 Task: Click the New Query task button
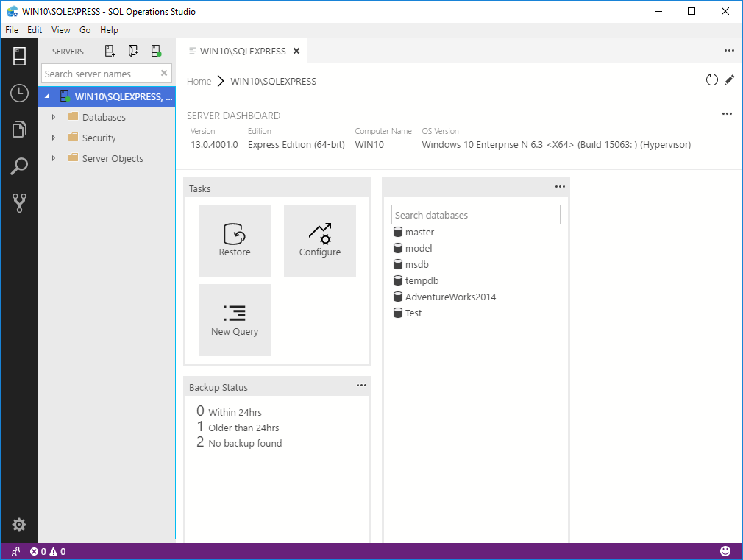coord(235,320)
